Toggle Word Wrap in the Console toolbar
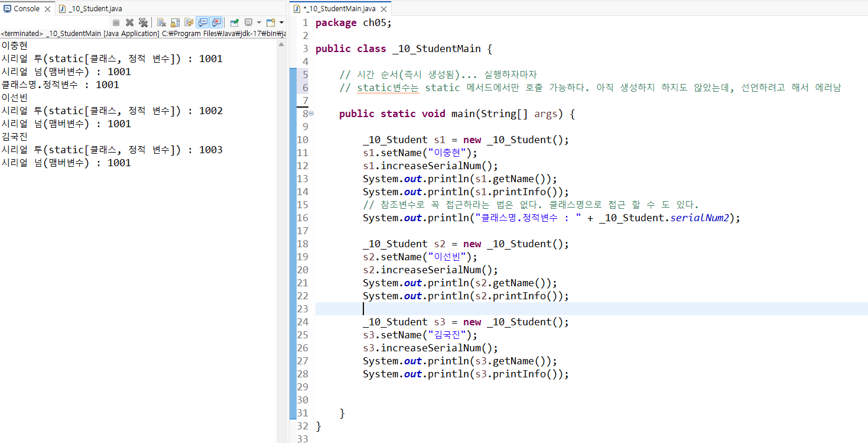868x443 pixels. 188,22
